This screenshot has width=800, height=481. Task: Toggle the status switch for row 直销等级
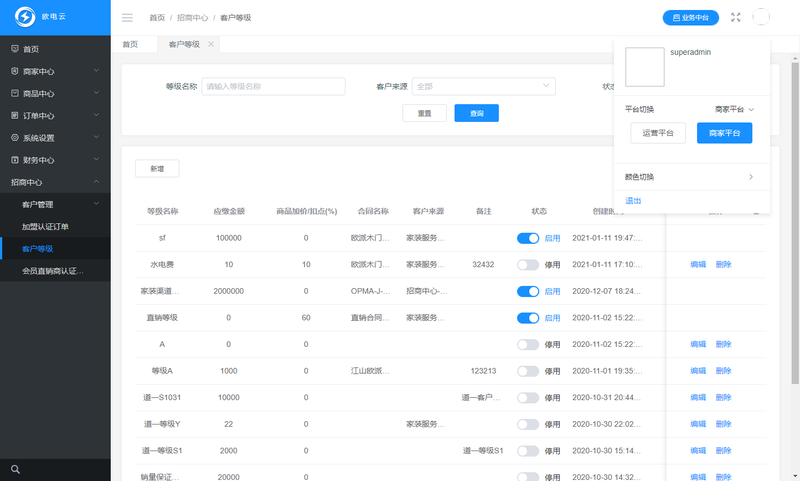pyautogui.click(x=528, y=318)
